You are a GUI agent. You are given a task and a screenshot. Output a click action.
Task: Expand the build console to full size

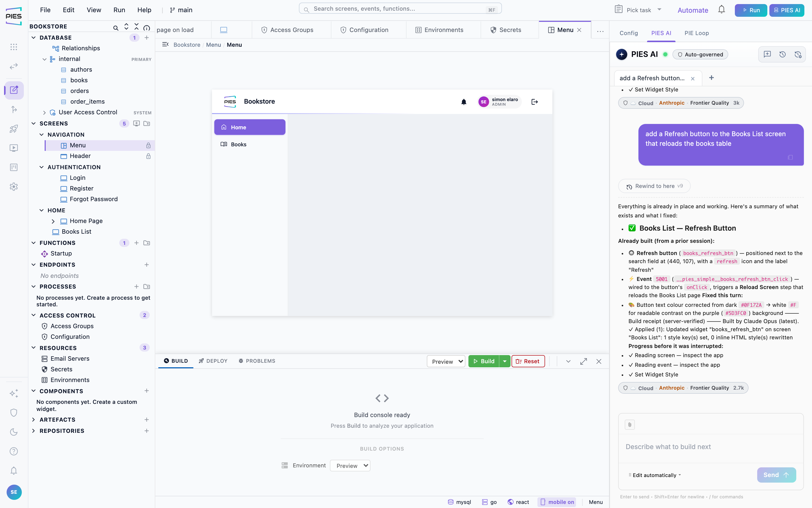[584, 361]
